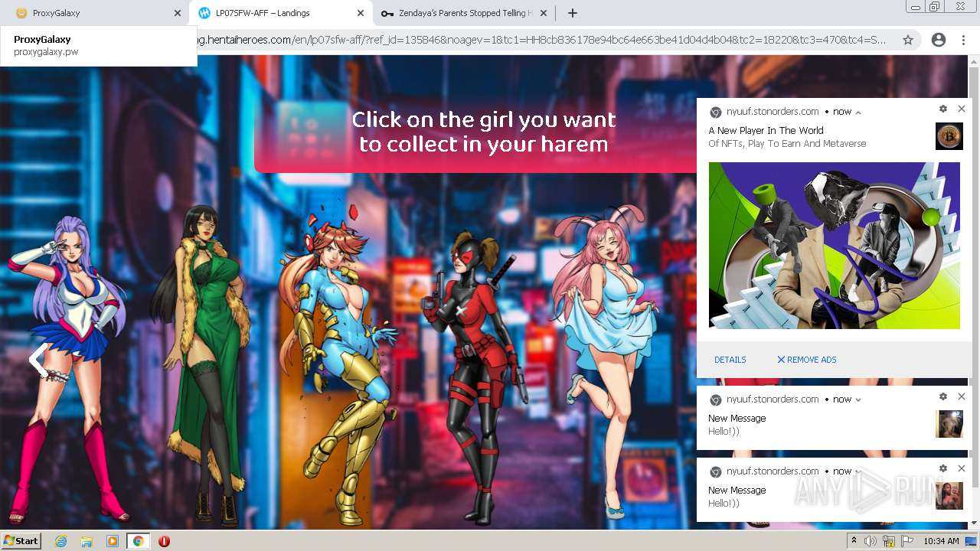The height and width of the screenshot is (551, 980).
Task: Click the 'Click on the girl' banner
Action: (x=484, y=132)
